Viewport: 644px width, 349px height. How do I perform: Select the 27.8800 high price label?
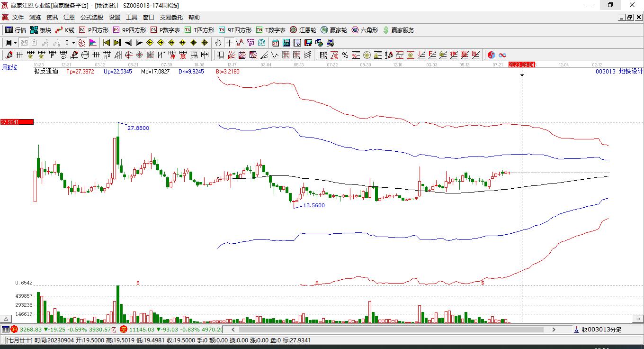pos(138,128)
